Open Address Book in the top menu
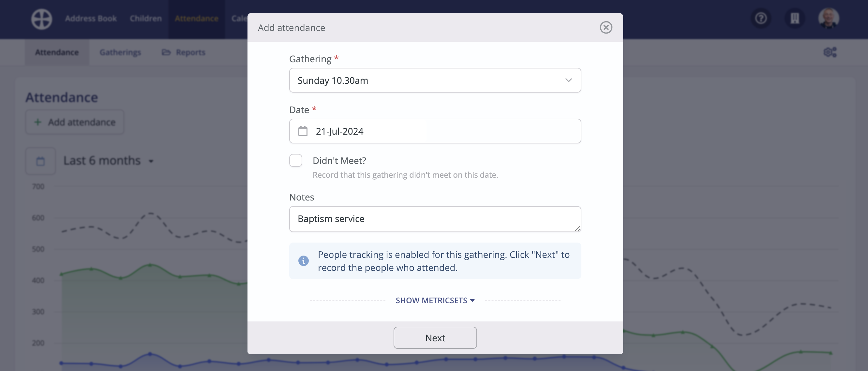868x371 pixels. click(91, 18)
